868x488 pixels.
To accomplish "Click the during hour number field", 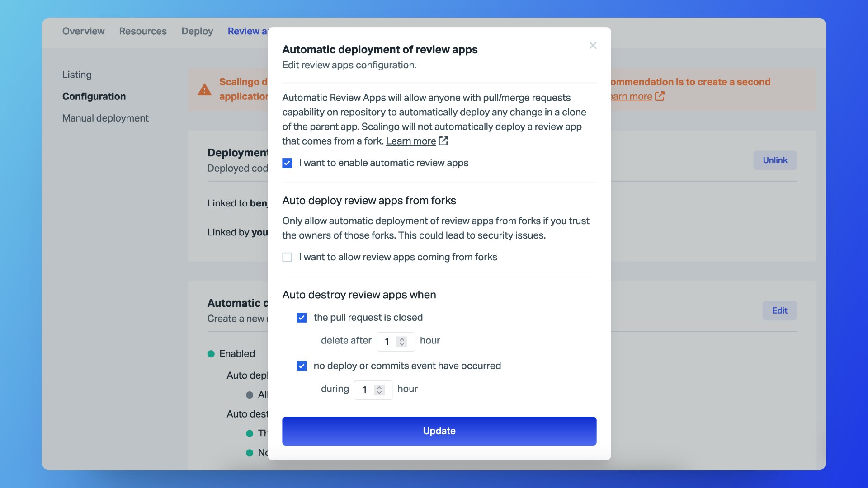I will [365, 390].
